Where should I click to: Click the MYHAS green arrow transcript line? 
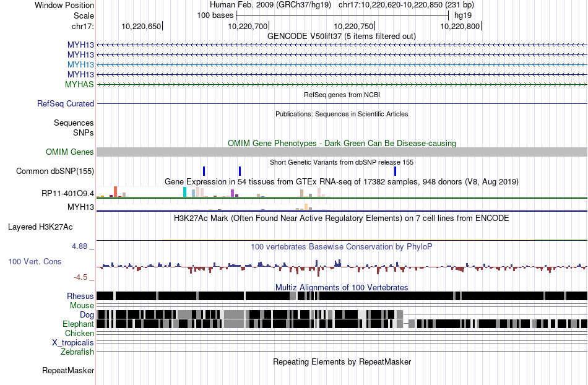[x=342, y=84]
